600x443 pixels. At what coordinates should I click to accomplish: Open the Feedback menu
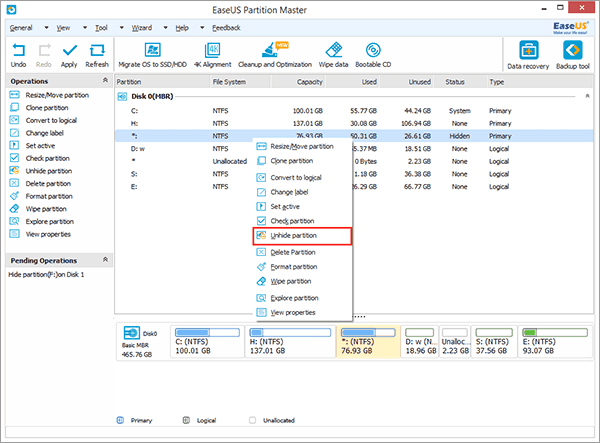[x=226, y=28]
